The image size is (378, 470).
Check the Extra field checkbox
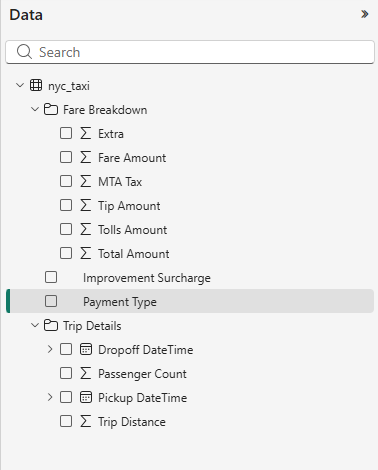66,133
